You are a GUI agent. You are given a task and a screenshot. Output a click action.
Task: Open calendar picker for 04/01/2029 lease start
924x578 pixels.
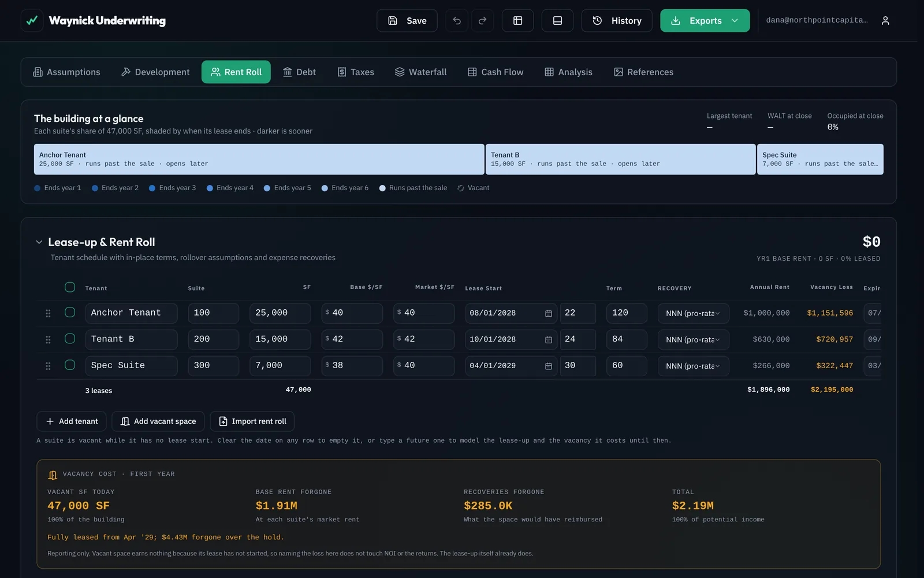548,366
